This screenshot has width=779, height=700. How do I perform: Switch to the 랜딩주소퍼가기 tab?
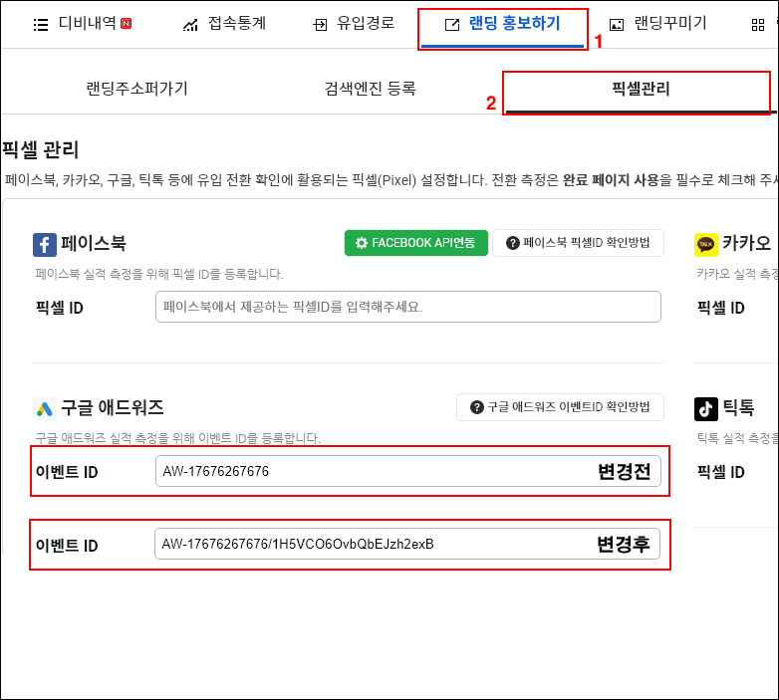(x=136, y=89)
